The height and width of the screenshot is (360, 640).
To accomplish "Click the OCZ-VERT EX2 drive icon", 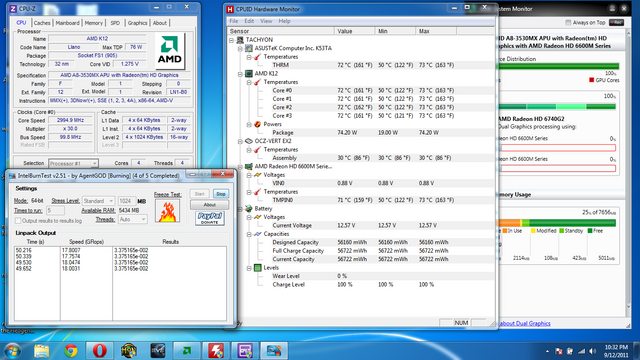I will pyautogui.click(x=249, y=141).
